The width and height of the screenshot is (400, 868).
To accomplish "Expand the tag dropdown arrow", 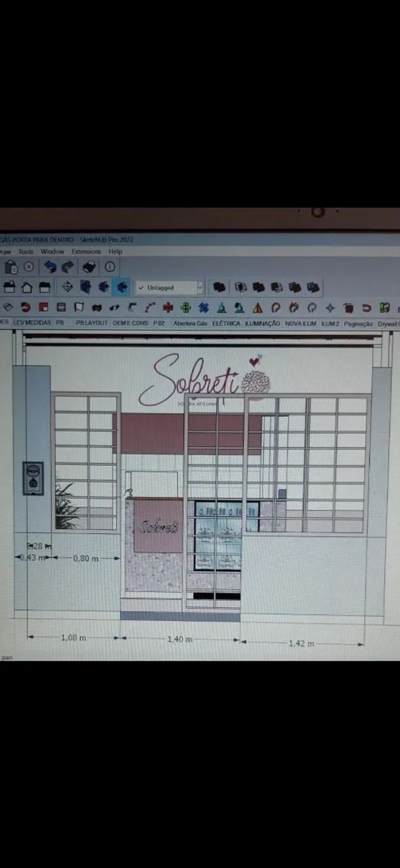I will click(x=199, y=288).
